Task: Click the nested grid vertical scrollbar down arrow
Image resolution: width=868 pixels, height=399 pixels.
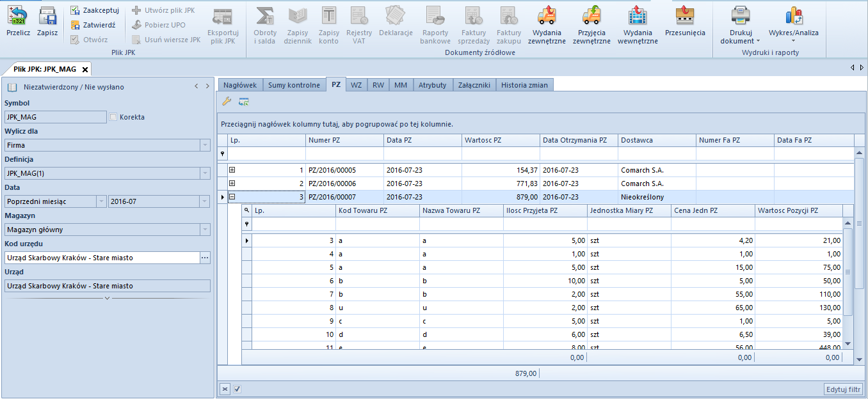Action: pos(848,344)
